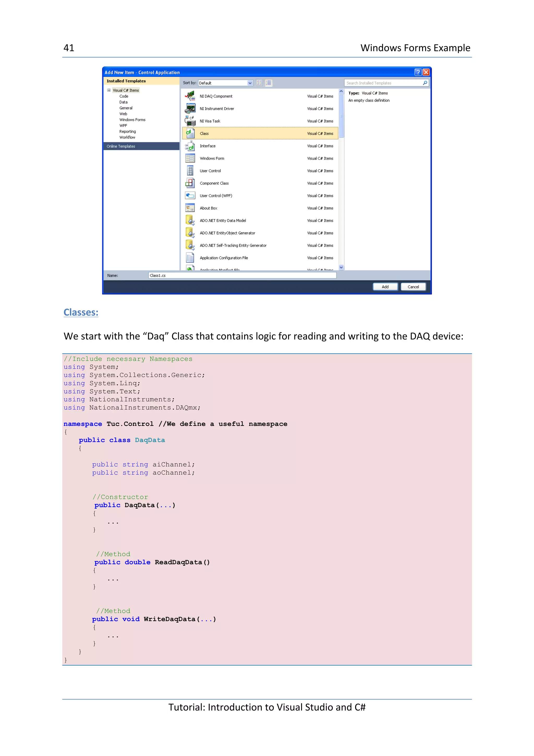Close the Add New Item dialog

click(x=426, y=72)
